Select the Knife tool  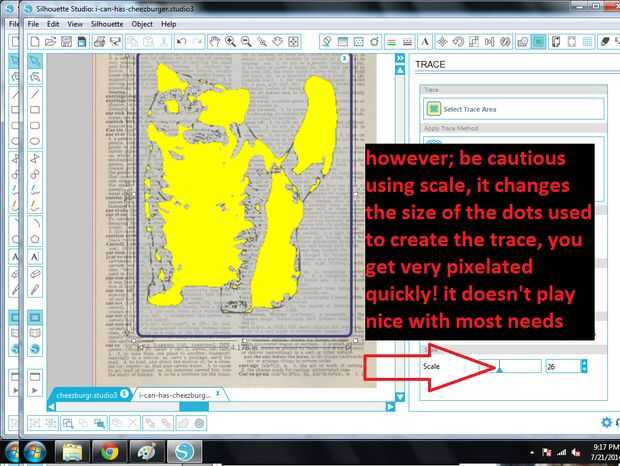coord(35,290)
